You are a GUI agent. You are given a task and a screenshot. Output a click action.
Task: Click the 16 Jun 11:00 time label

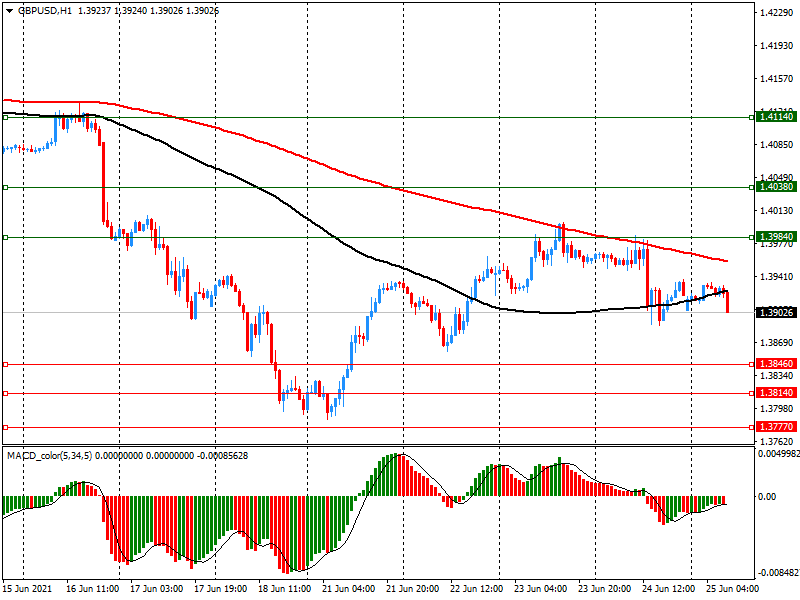click(92, 589)
